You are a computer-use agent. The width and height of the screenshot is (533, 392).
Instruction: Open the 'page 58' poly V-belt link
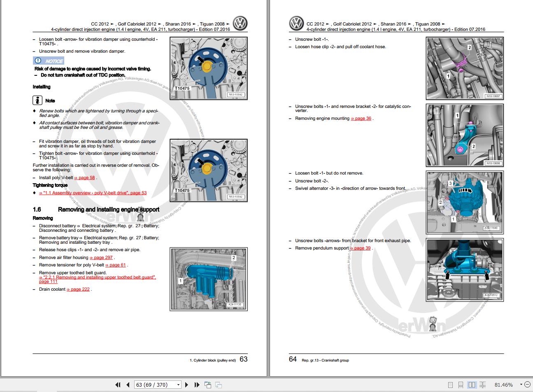pyautogui.click(x=85, y=178)
